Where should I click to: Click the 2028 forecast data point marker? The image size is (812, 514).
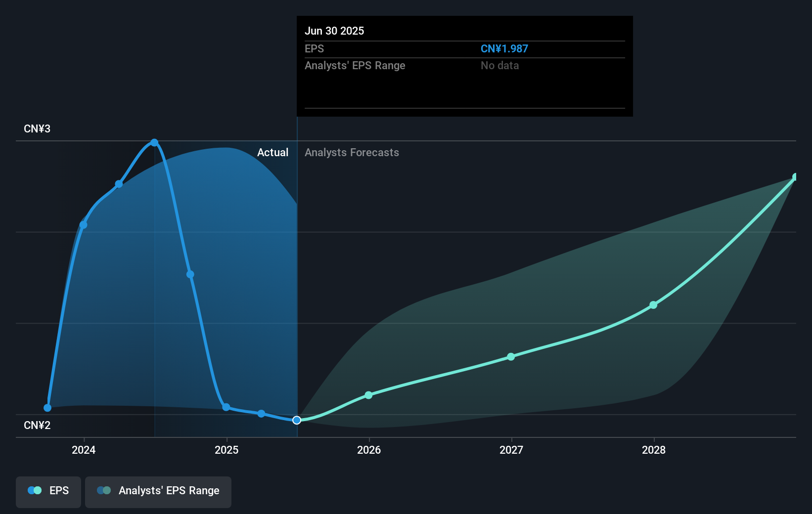point(654,305)
